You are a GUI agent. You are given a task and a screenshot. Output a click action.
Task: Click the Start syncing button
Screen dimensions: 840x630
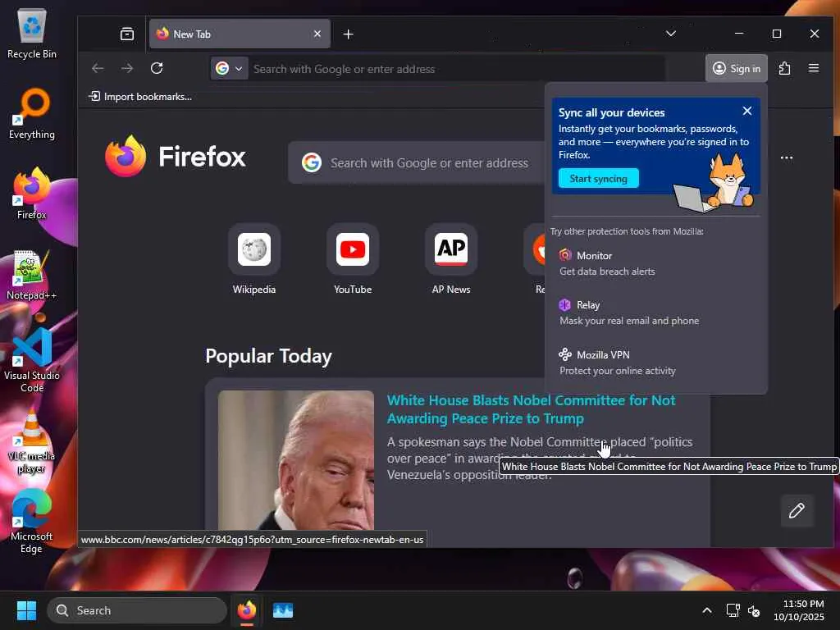[598, 178]
